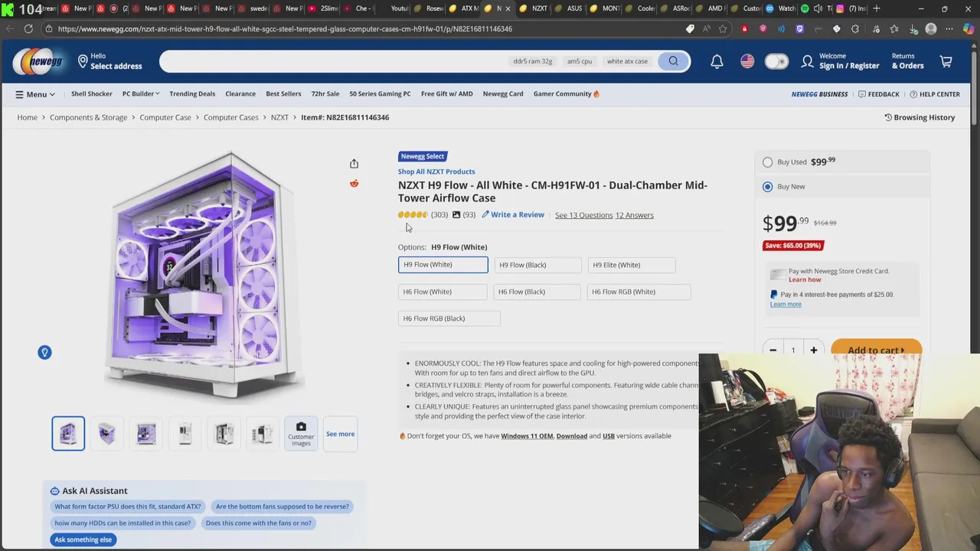This screenshot has width=980, height=551.
Task: Open 50 Series Gaming PC menu item
Action: (x=380, y=93)
